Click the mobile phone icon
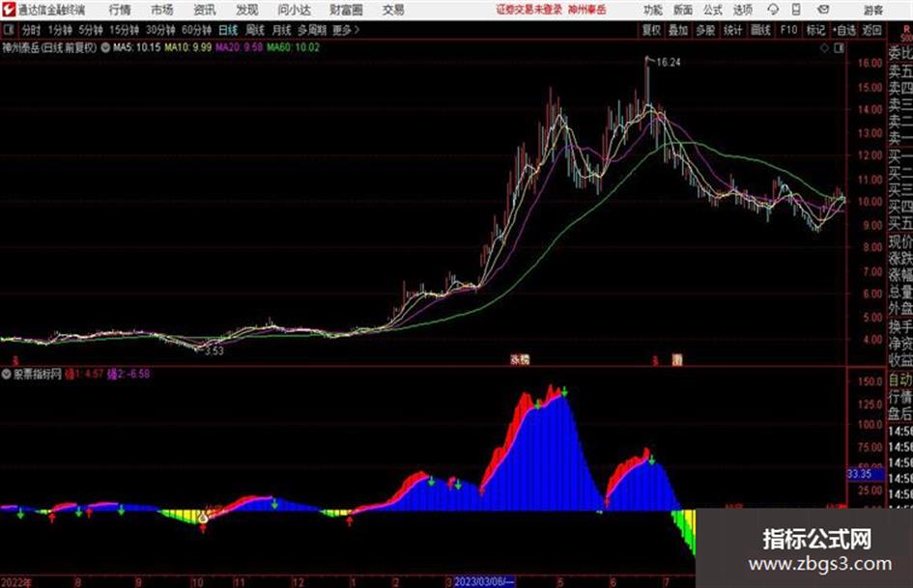The height and width of the screenshot is (588, 913). coord(796,10)
